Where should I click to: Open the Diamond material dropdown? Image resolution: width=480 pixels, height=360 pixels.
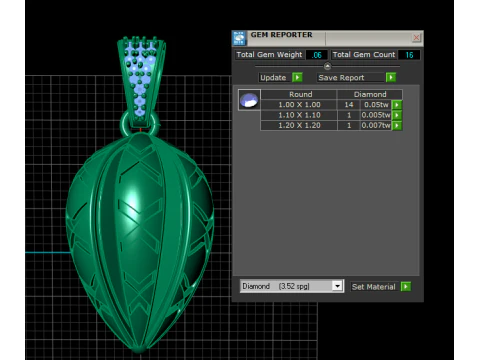pyautogui.click(x=337, y=286)
